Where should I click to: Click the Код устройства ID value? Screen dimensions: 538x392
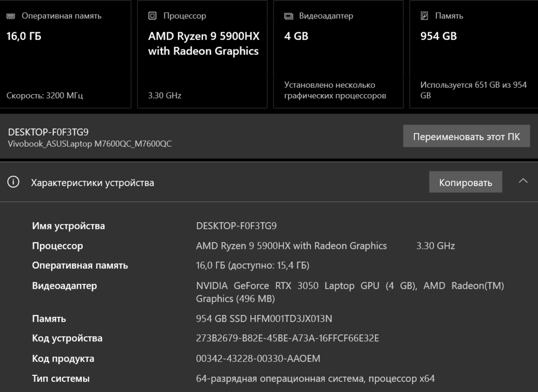(x=287, y=338)
